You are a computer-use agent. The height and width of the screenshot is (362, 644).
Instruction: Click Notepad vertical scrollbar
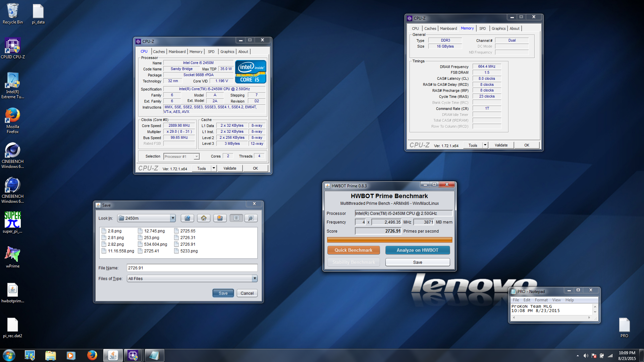595,309
